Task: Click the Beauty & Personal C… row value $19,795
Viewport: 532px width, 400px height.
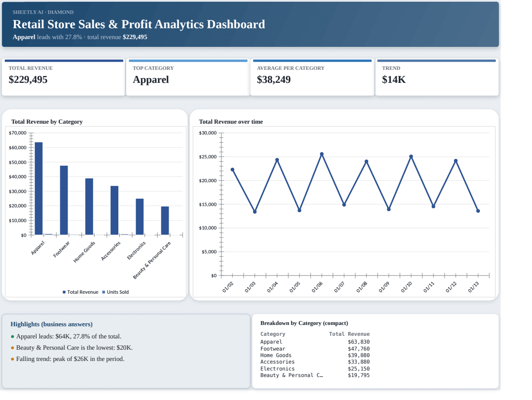Action: [359, 375]
